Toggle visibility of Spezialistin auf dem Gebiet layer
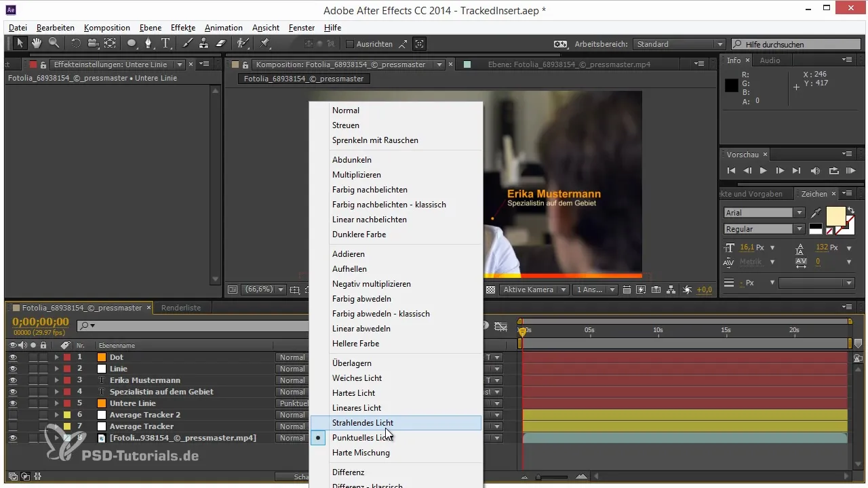 pos(13,392)
